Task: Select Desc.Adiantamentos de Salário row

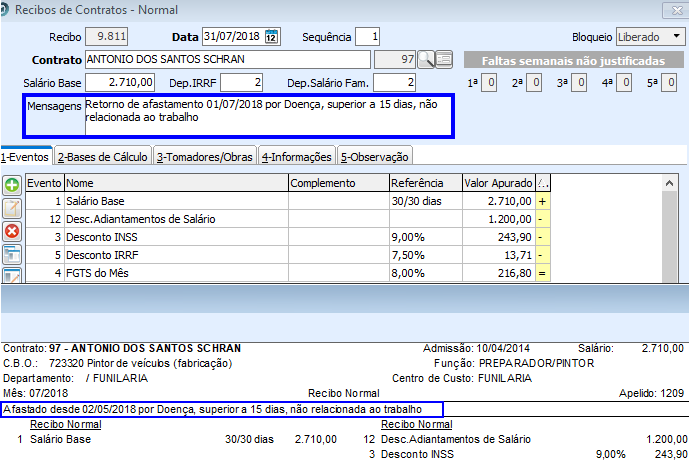Action: click(288, 219)
